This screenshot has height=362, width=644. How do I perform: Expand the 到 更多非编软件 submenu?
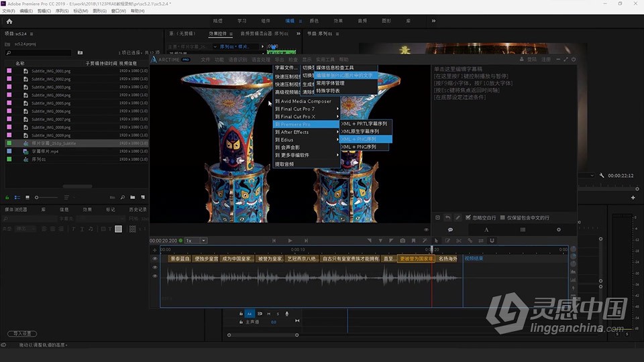307,155
